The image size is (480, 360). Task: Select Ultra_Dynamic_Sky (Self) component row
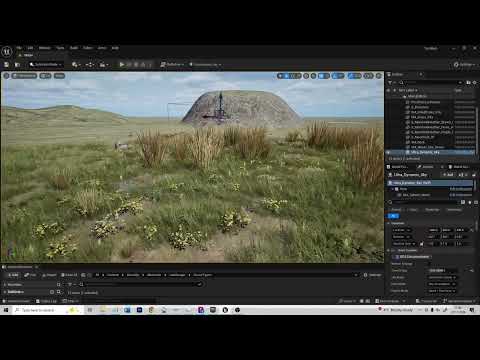430,183
